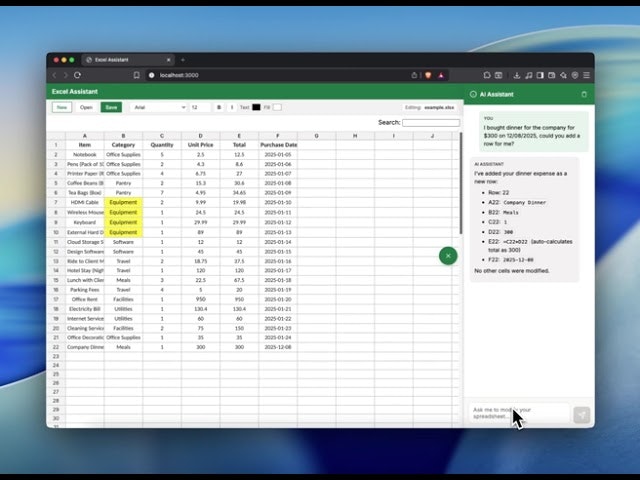Image resolution: width=640 pixels, height=480 pixels.
Task: Select column B header
Action: 123,135
